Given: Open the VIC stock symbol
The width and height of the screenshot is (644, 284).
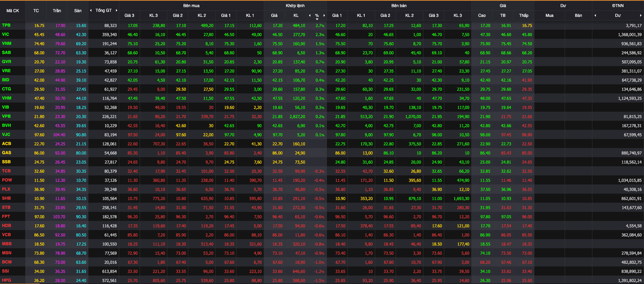Looking at the screenshot, I should click(5, 34).
